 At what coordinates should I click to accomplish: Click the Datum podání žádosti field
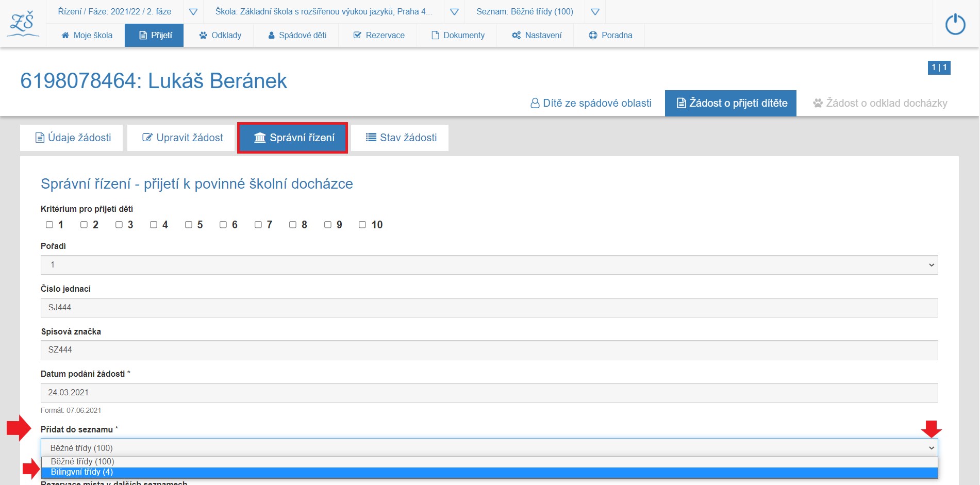click(489, 393)
